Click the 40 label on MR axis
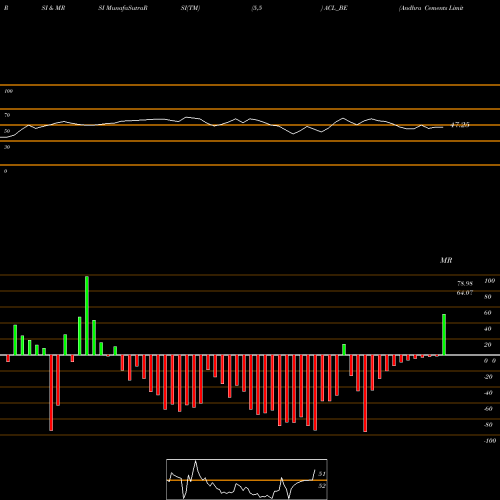 [488, 329]
